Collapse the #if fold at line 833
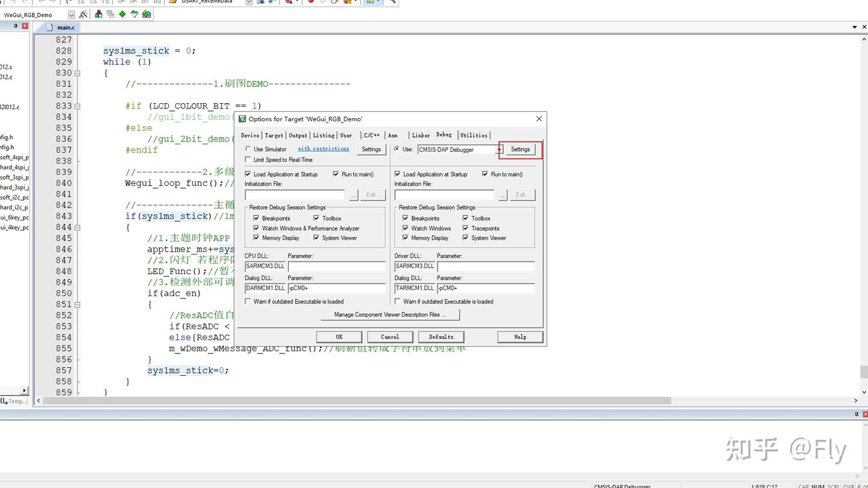Screen dimensions: 868x488 [x=77, y=106]
